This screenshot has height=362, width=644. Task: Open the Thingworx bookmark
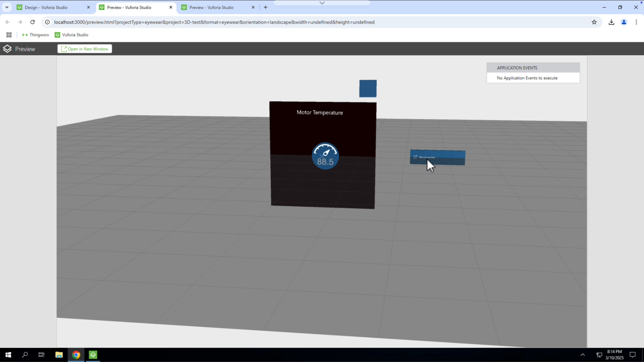point(36,35)
